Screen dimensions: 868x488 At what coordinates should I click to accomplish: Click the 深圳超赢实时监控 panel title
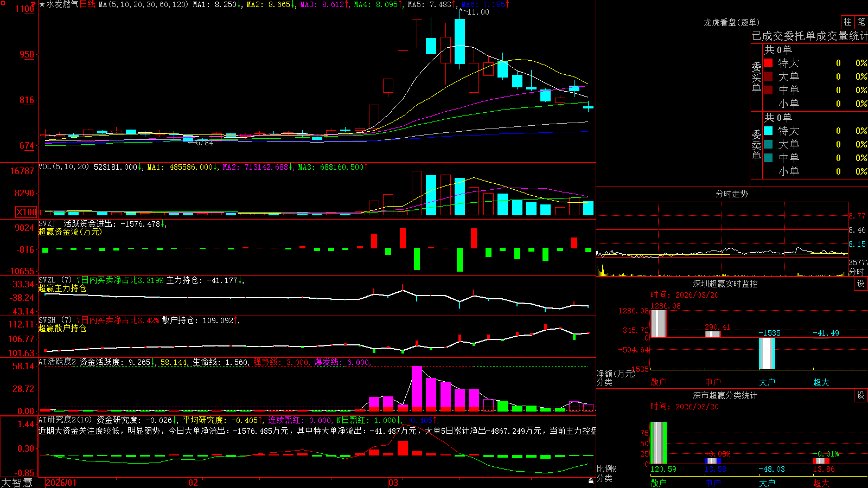(725, 284)
